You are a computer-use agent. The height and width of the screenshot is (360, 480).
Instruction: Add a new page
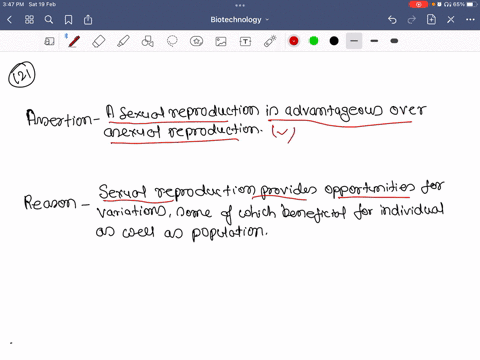pos(431,20)
